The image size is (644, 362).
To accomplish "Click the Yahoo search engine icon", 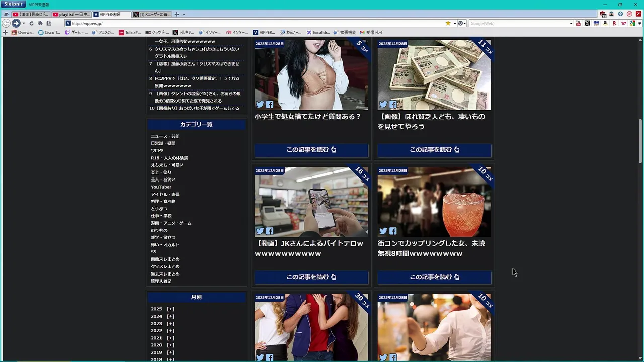I will [x=623, y=23].
